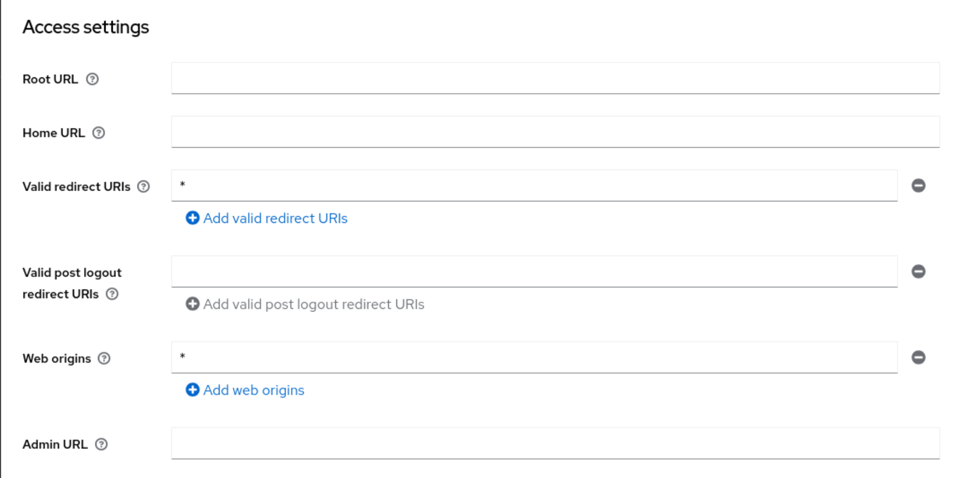Image resolution: width=980 pixels, height=478 pixels.
Task: Click the plus icon beside Add web origins
Action: tap(192, 390)
